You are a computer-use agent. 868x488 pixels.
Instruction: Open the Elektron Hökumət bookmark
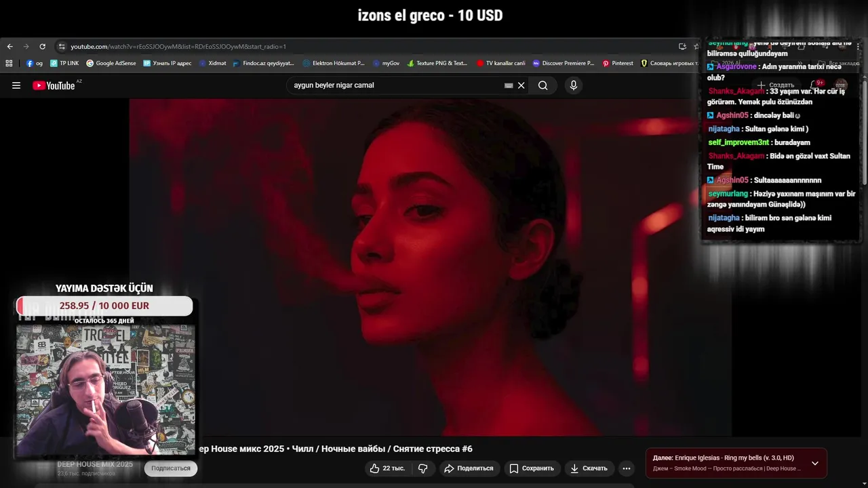coord(334,63)
